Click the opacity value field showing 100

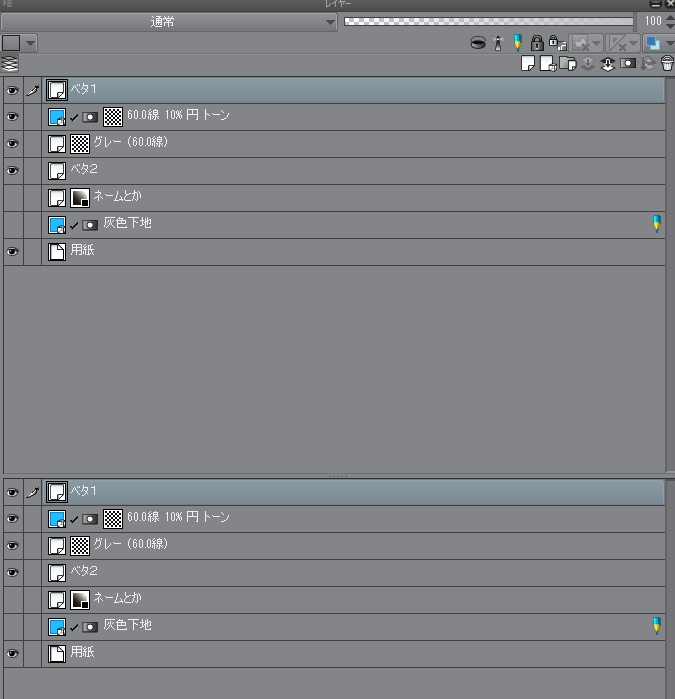[652, 21]
